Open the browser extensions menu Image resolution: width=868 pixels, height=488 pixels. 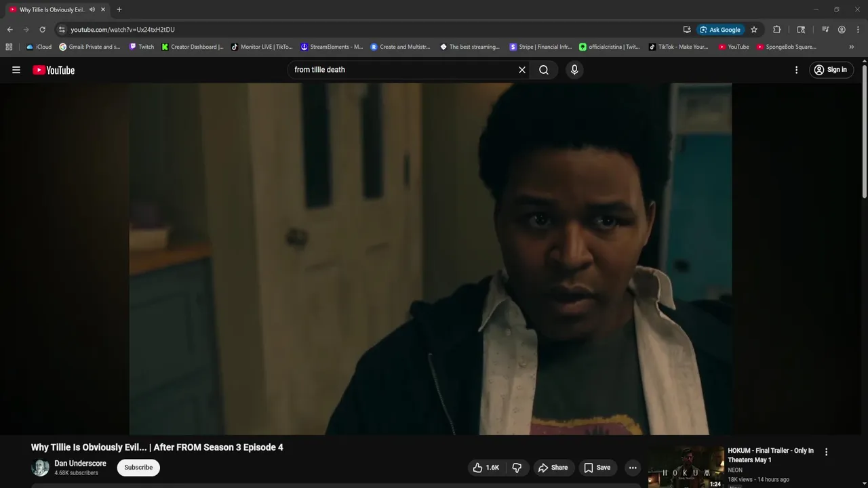click(777, 30)
